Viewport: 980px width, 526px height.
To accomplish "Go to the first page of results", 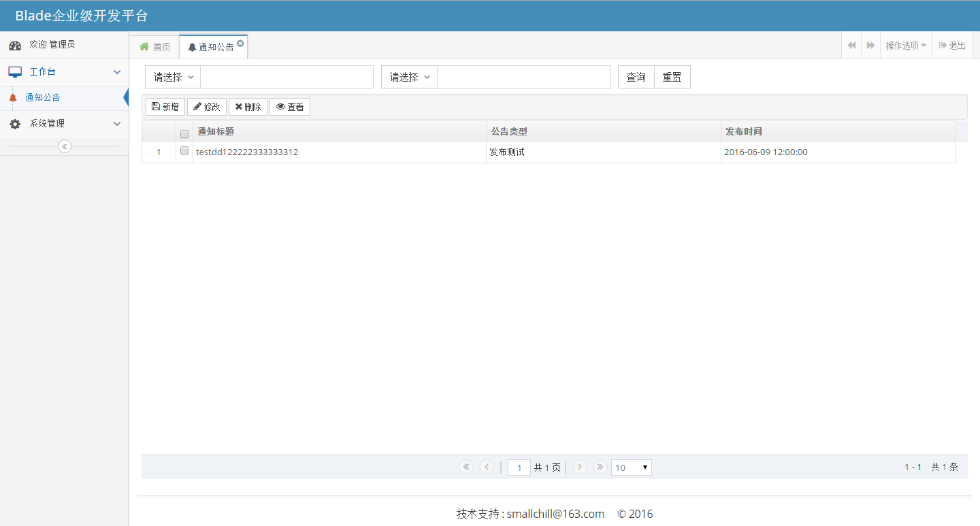I will point(466,467).
